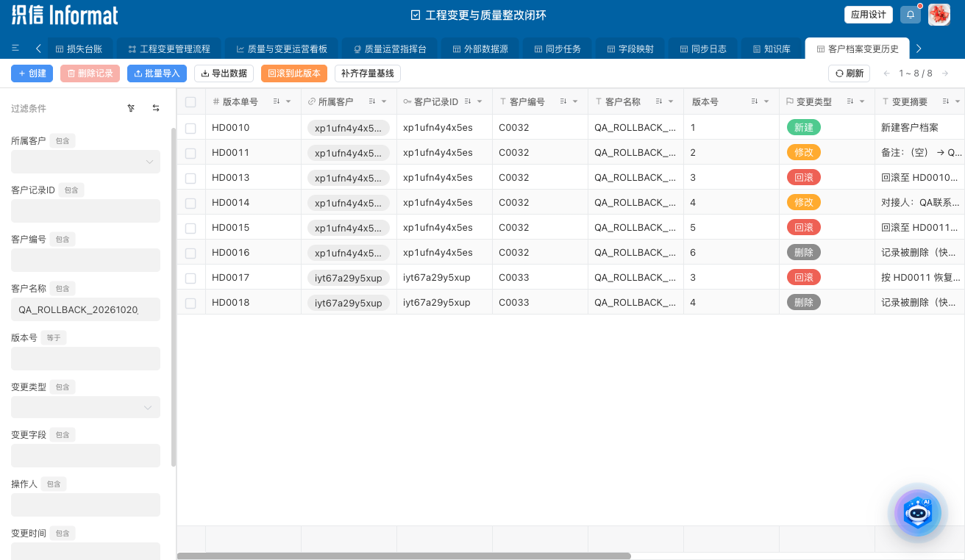Viewport: 965px width, 560px height.
Task: Switch to the 质量运营指挥台 tab
Action: point(390,49)
